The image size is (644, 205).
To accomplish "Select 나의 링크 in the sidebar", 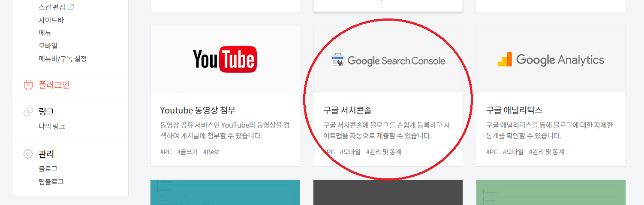I will [52, 126].
